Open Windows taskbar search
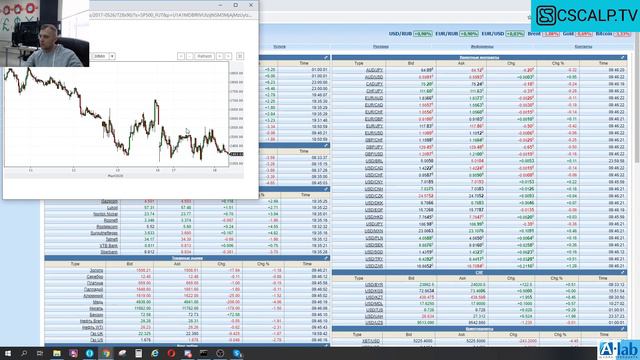This screenshot has height=360, width=640. click(24, 353)
